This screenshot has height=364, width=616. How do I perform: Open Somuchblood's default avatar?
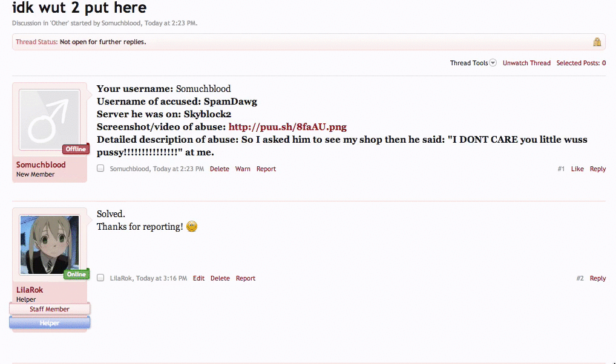(x=50, y=120)
